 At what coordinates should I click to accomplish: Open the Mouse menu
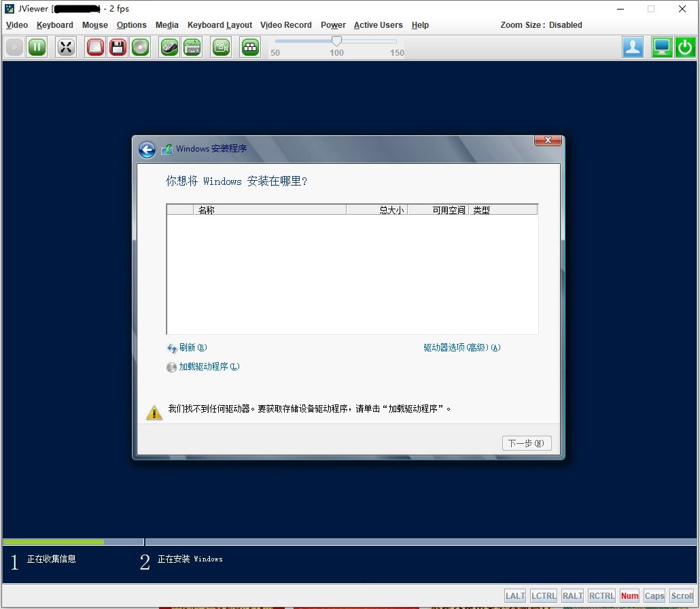95,25
